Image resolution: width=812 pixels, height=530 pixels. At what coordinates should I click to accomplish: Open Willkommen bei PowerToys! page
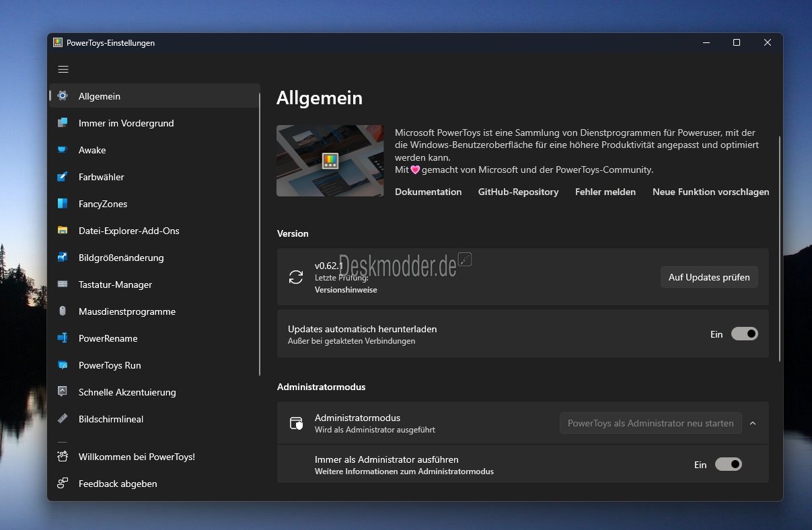(155, 457)
